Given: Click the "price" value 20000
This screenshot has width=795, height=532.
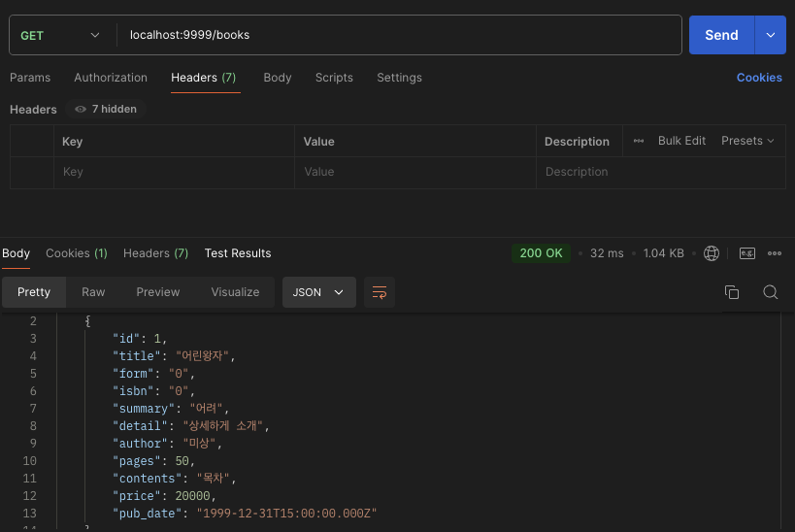Looking at the screenshot, I should (x=192, y=496).
